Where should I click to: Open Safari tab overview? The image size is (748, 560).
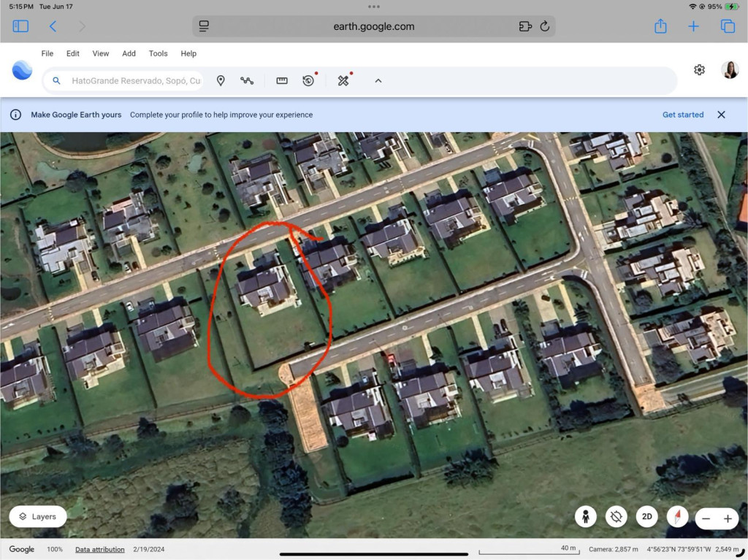tap(728, 26)
